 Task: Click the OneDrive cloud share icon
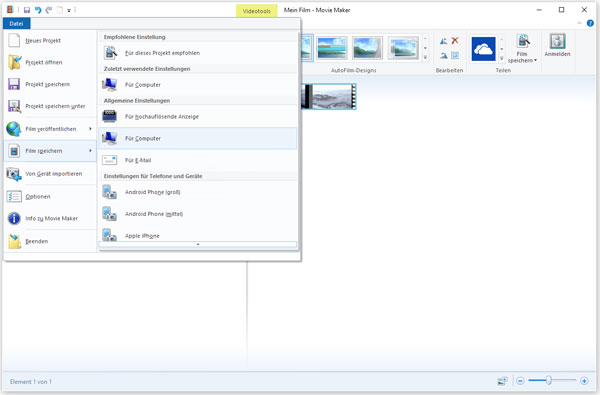483,49
